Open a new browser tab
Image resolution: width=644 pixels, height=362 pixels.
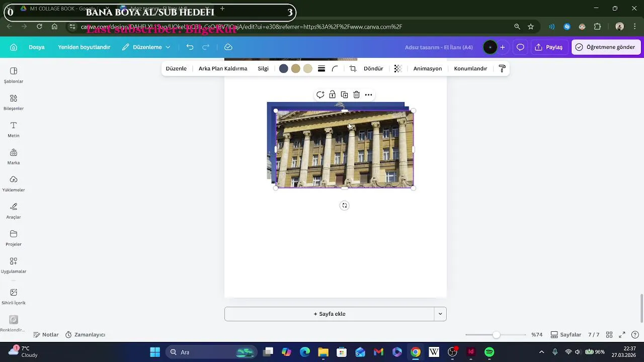222,9
